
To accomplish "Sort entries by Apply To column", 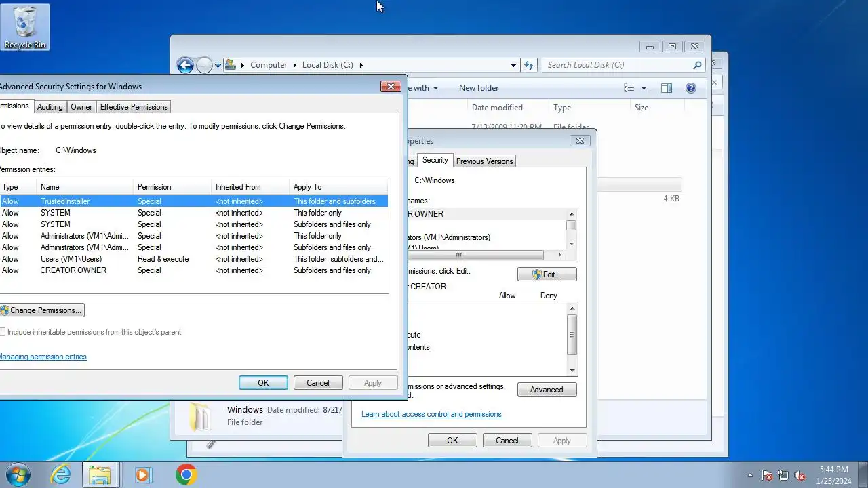I will (339, 187).
